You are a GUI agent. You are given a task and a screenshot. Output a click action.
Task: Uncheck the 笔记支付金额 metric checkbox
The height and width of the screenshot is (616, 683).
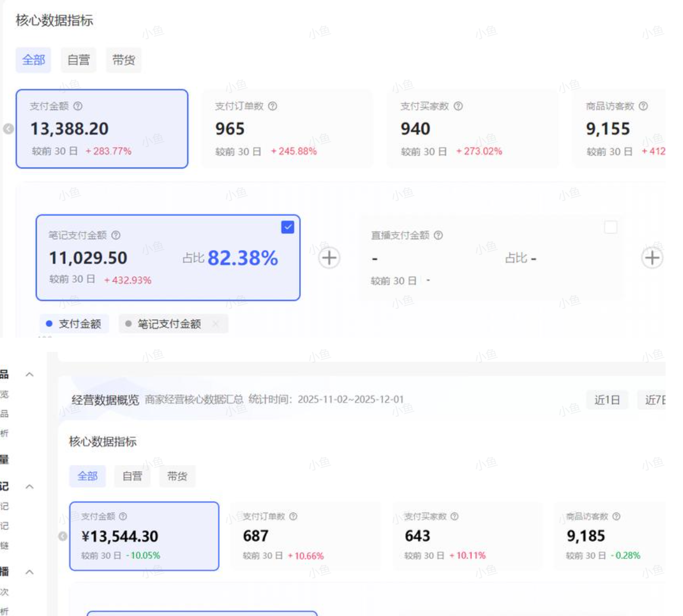point(287,227)
